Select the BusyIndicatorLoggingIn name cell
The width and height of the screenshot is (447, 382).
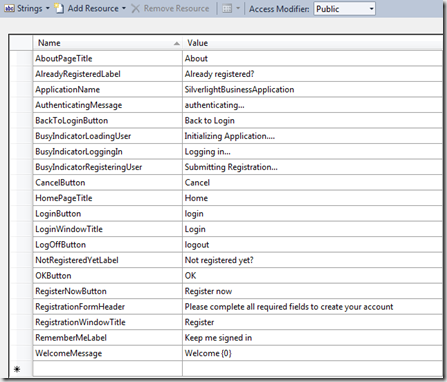[108, 151]
